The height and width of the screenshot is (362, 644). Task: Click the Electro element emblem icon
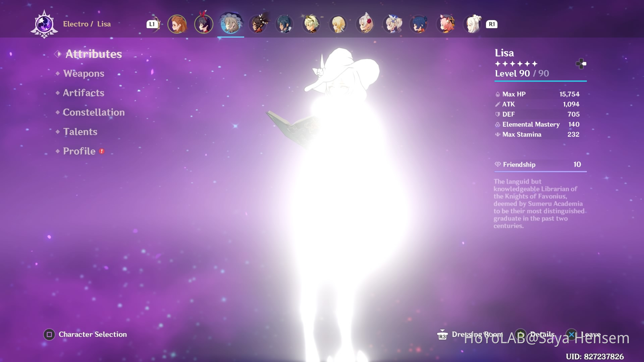coord(44,24)
